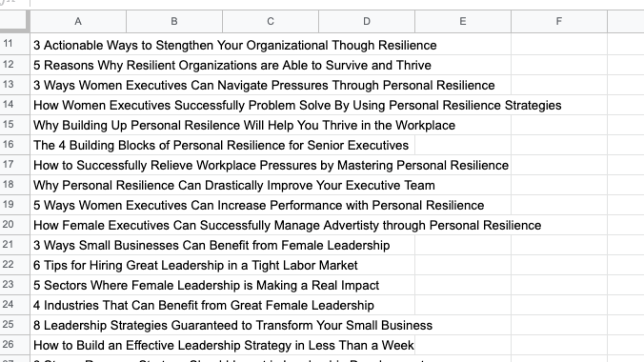Select empty cell F18
644x362 pixels.
click(559, 185)
